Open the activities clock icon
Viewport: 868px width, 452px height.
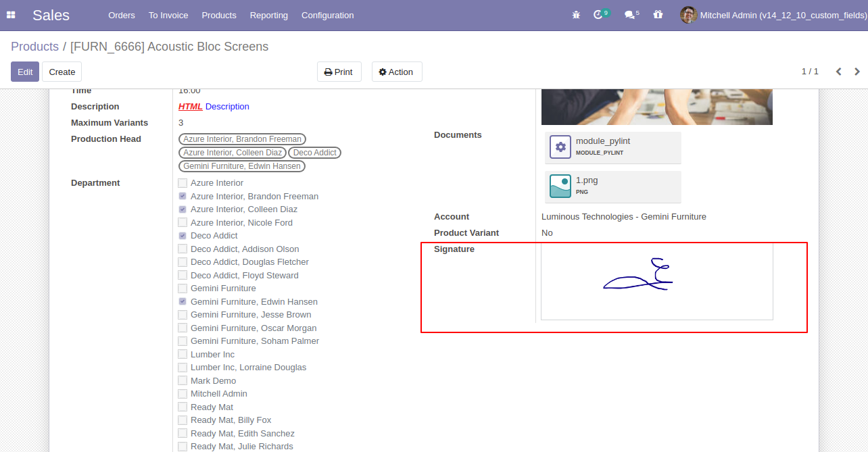tap(598, 15)
